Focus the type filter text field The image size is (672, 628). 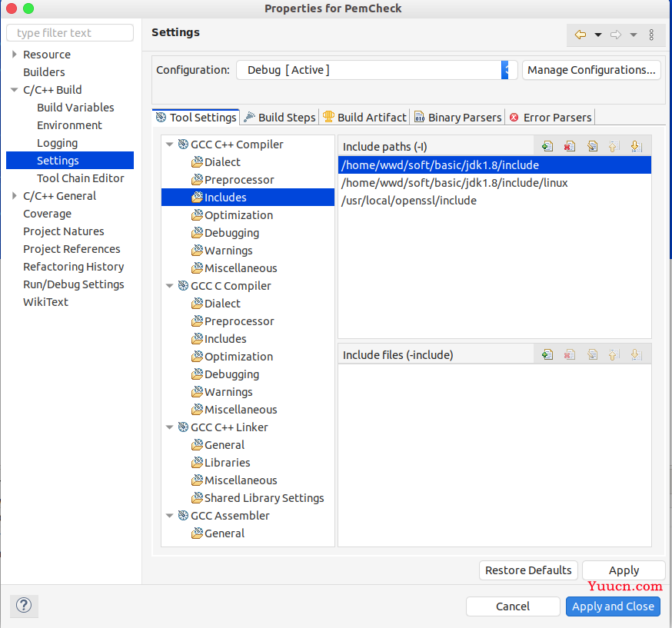(70, 33)
